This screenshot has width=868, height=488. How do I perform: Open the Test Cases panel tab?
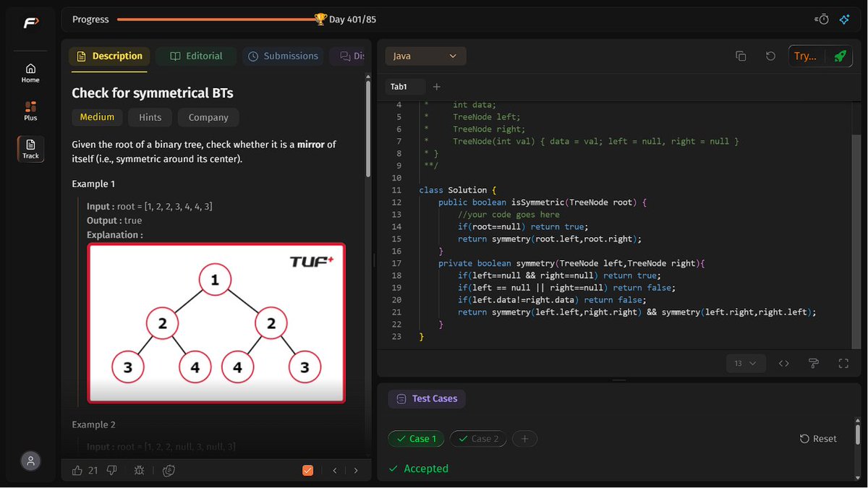pos(427,398)
